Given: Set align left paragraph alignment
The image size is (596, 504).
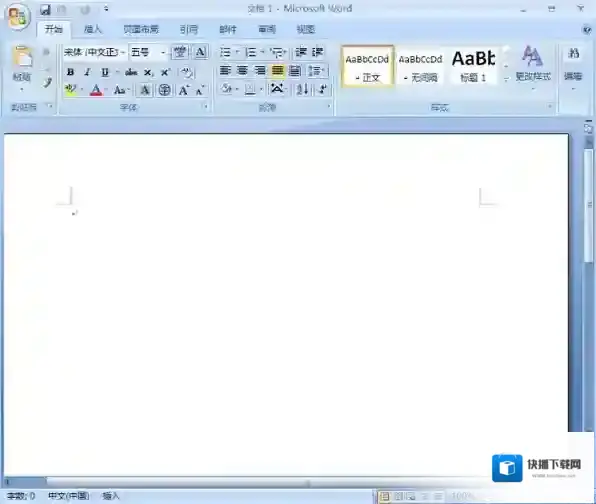Looking at the screenshot, I should click(x=225, y=71).
